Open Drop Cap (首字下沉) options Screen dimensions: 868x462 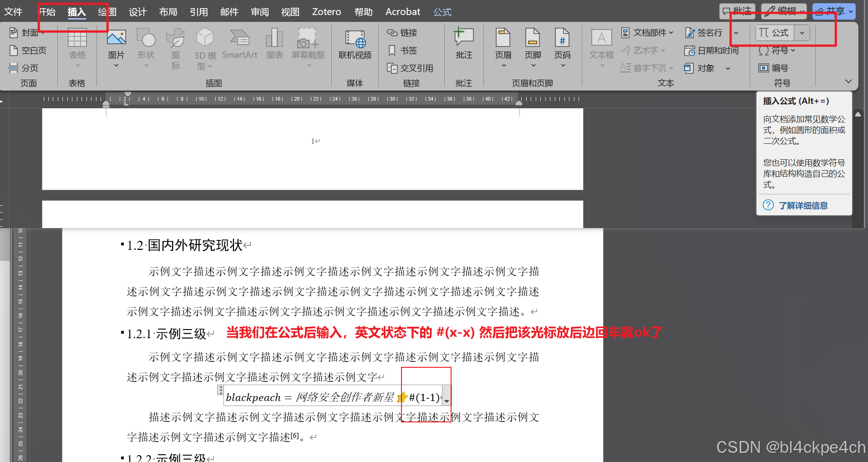[x=646, y=68]
